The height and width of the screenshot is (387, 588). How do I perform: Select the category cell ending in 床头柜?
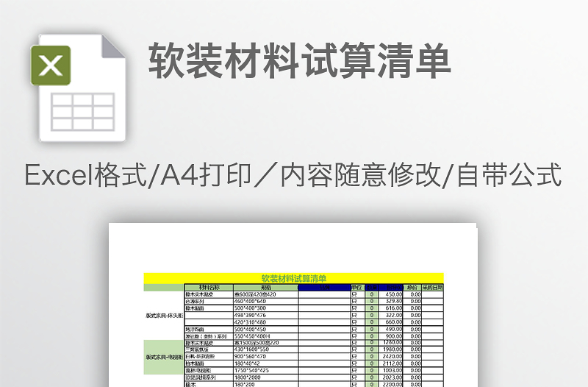(164, 316)
